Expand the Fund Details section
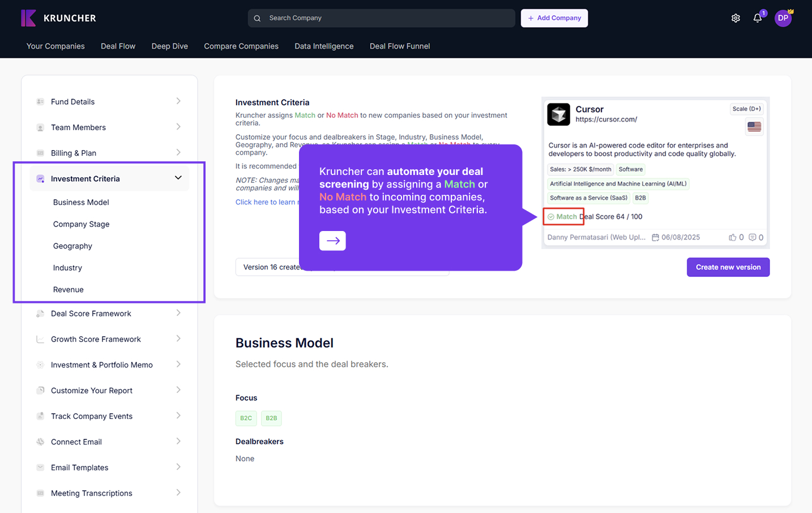Screen dimensions: 812x513 coord(178,101)
